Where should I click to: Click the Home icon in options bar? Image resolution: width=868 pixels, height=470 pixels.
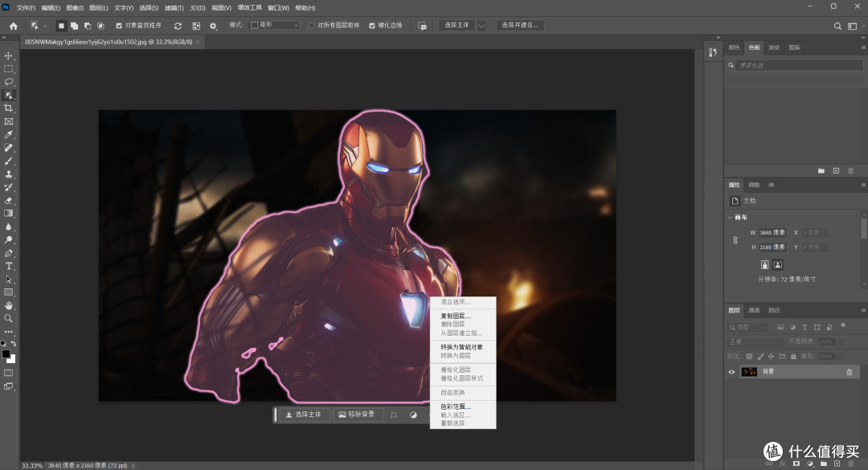click(14, 26)
